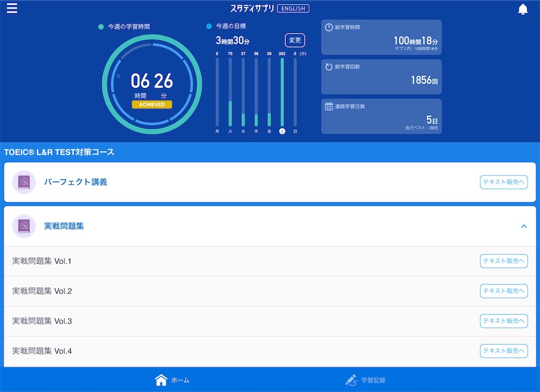Image resolution: width=540 pixels, height=392 pixels.
Task: Select the highlighted 土 day marker
Action: coord(282,131)
